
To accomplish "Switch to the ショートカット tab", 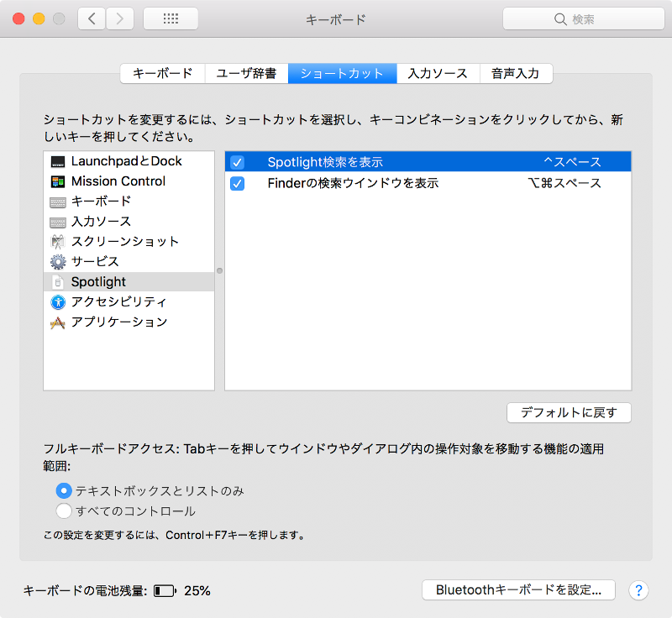I will pyautogui.click(x=343, y=74).
